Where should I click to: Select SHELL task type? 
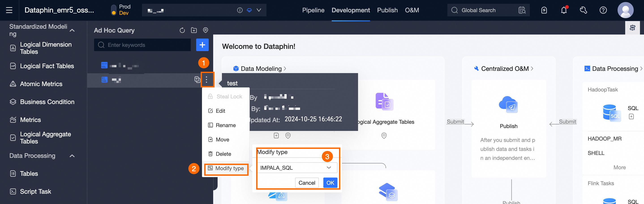point(596,153)
